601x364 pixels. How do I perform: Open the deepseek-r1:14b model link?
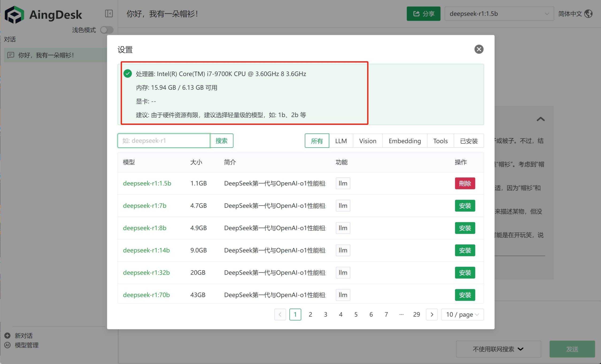(x=146, y=250)
